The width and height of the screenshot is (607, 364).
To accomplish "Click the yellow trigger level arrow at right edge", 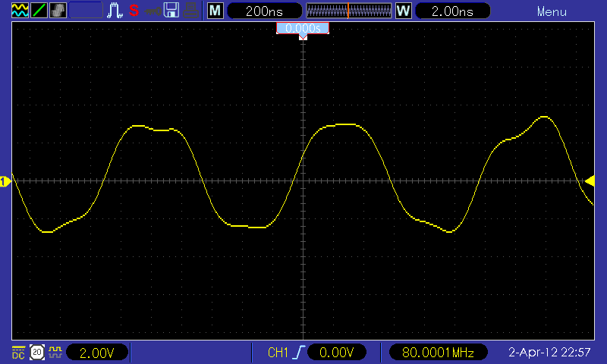I will click(590, 181).
